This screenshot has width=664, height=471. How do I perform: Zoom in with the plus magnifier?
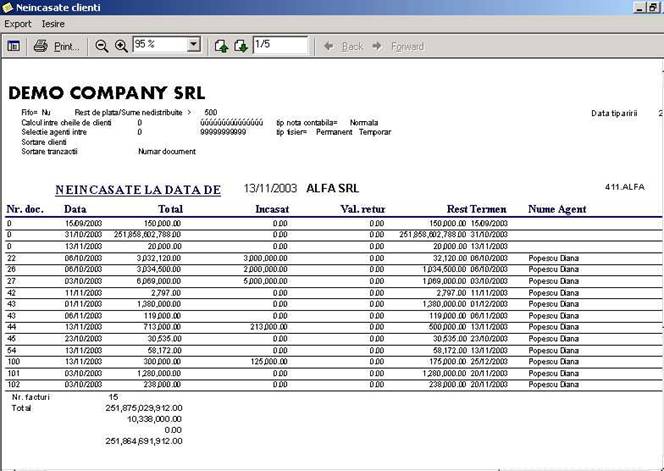click(x=121, y=46)
